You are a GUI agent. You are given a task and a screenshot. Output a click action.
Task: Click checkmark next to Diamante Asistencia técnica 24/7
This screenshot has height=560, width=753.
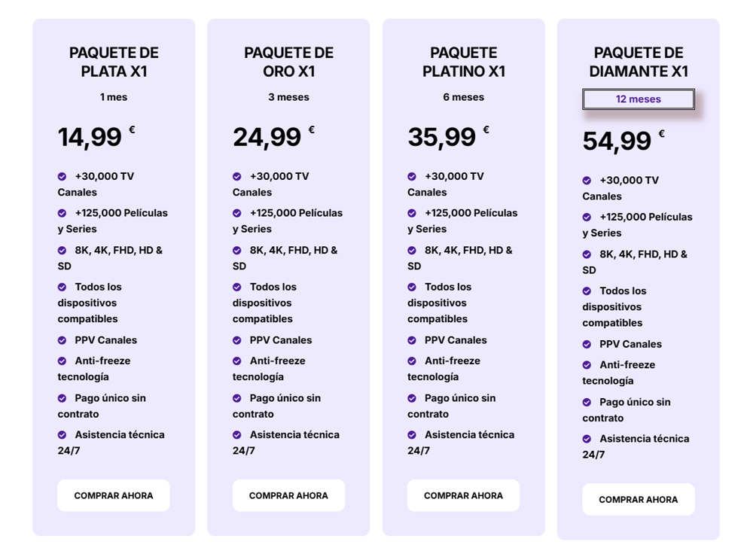pos(587,439)
